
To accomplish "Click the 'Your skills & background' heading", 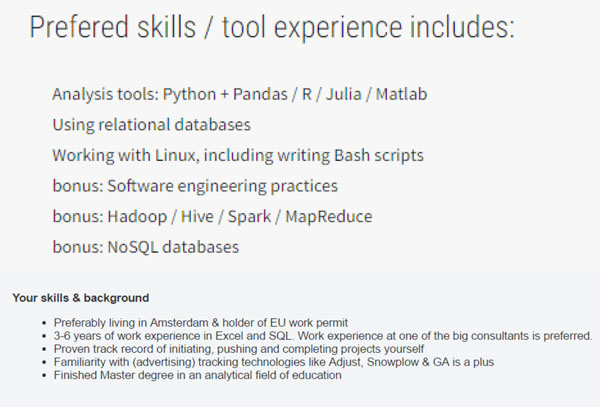I will pos(81,298).
